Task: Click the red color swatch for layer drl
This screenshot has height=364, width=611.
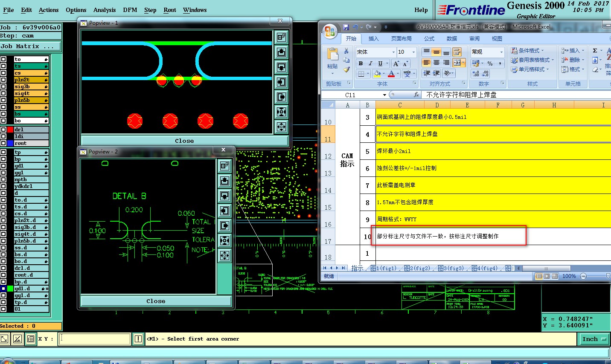Action: pos(10,130)
